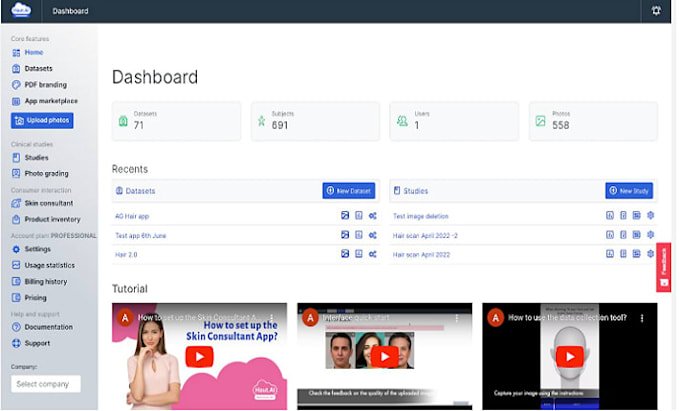
Task: Open document icon for AG Hair app
Action: click(x=359, y=215)
